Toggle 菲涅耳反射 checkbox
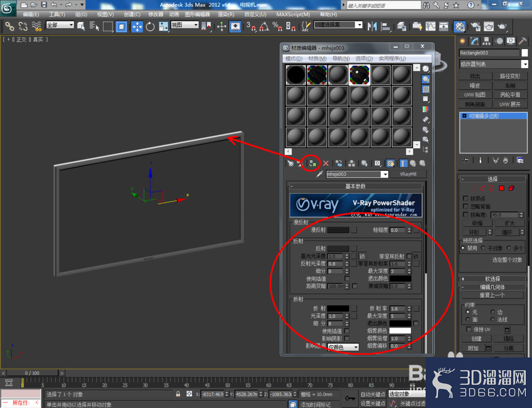 409,256
